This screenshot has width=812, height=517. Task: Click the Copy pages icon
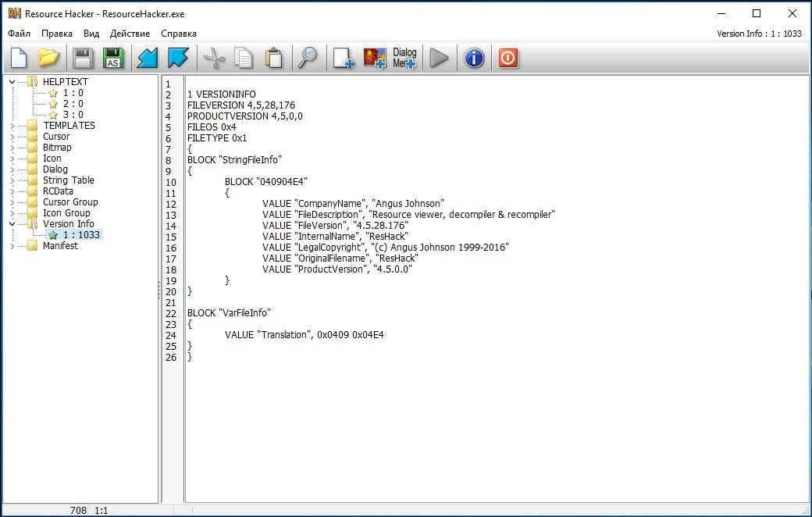[244, 58]
